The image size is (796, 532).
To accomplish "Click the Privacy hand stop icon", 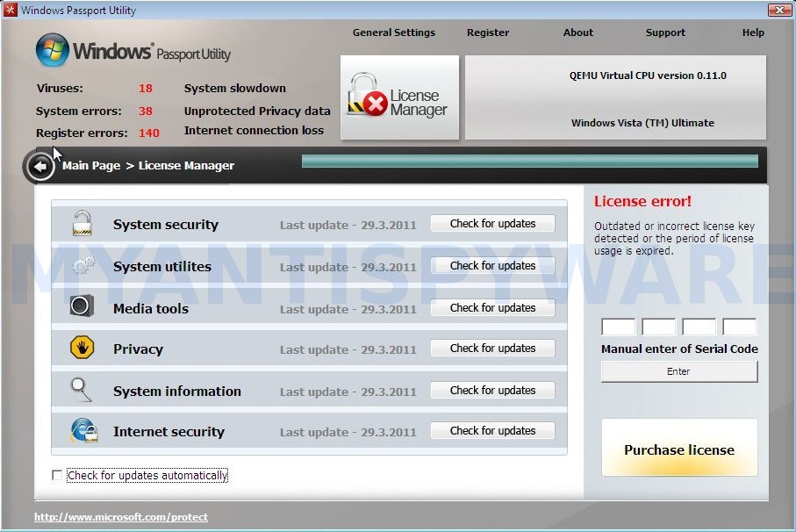I will click(x=82, y=348).
